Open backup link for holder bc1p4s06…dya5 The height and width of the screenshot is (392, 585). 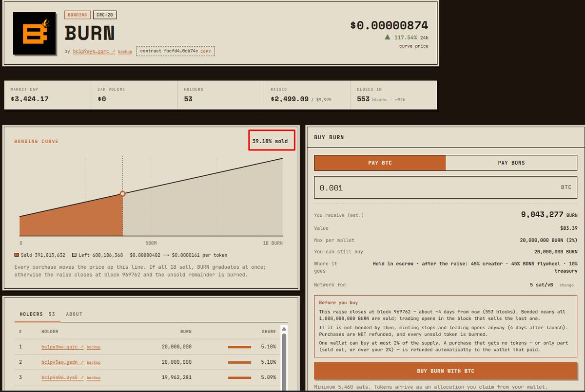94,378
